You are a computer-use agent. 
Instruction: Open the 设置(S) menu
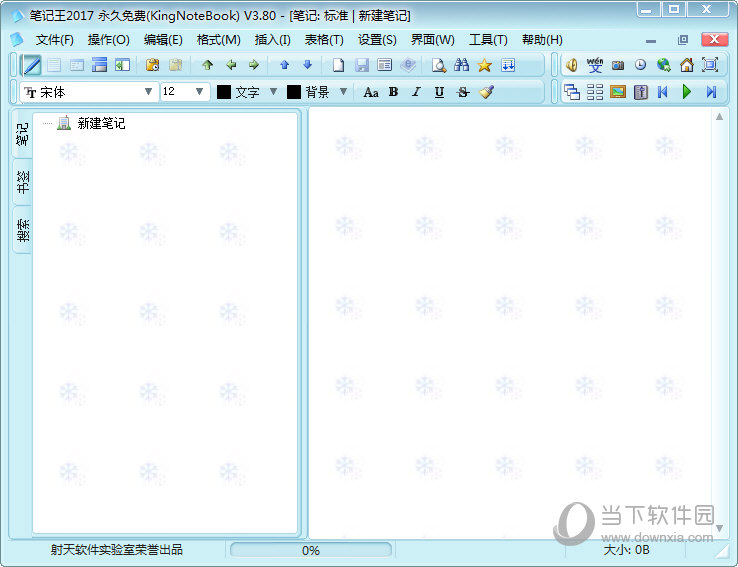pyautogui.click(x=377, y=40)
